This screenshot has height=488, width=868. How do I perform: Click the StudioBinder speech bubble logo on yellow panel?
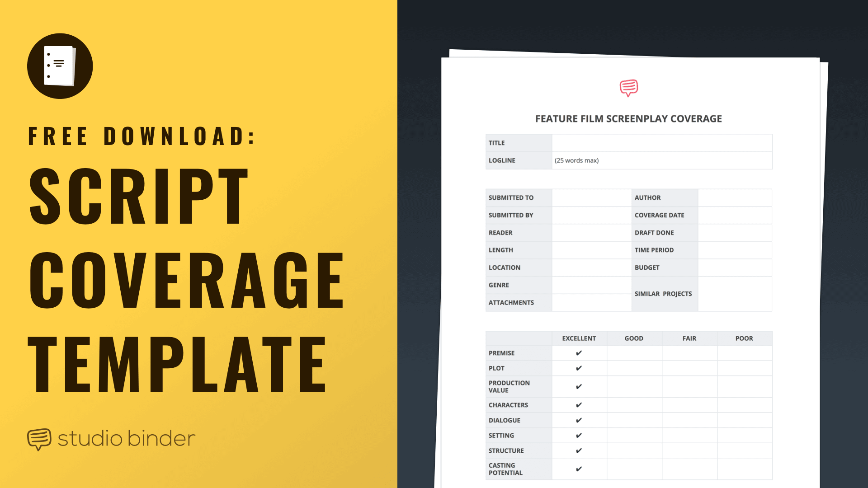39,439
